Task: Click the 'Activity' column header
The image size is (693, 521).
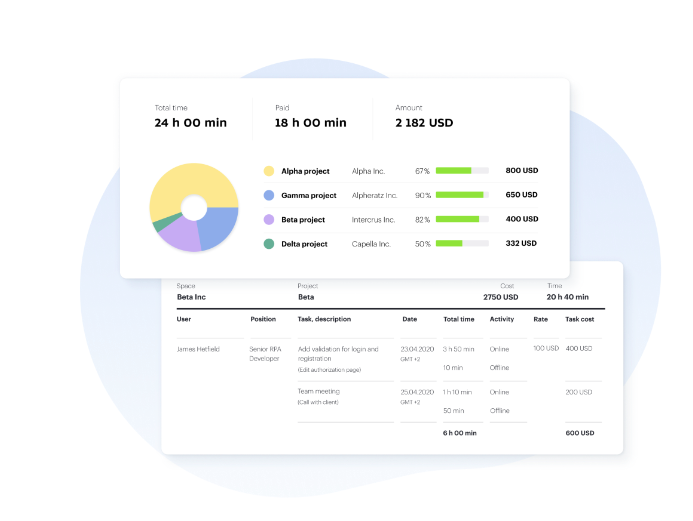Action: [x=502, y=319]
